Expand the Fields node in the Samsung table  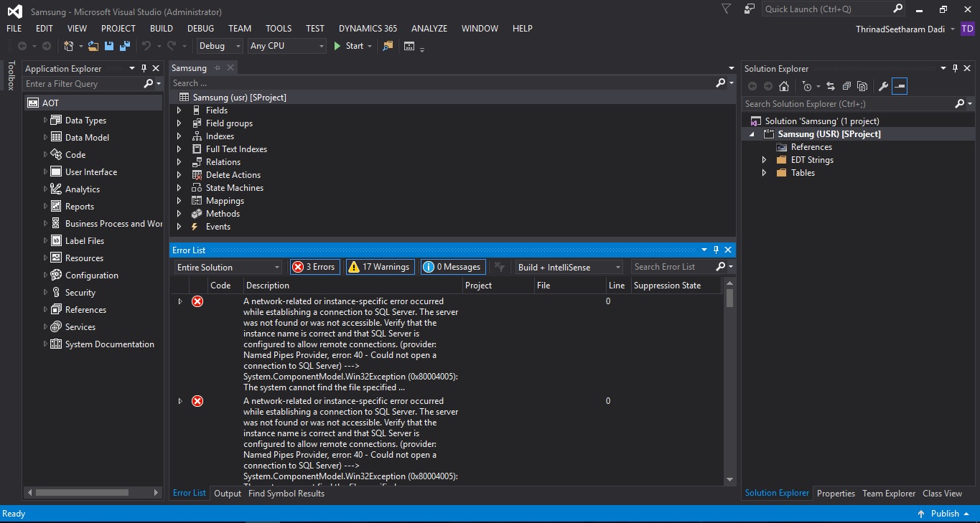(179, 110)
